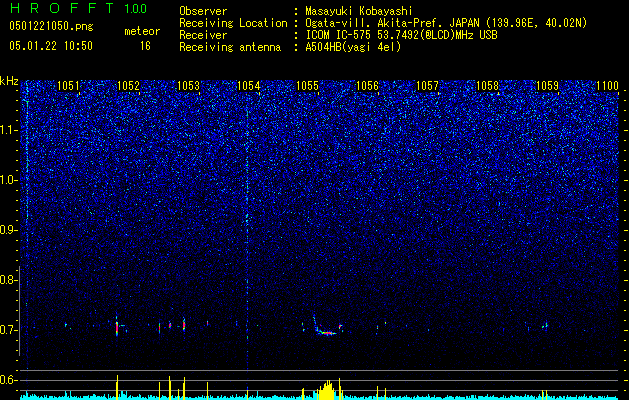The height and width of the screenshot is (400, 629).
Task: Click the 1059 time tick label
Action: tap(547, 86)
